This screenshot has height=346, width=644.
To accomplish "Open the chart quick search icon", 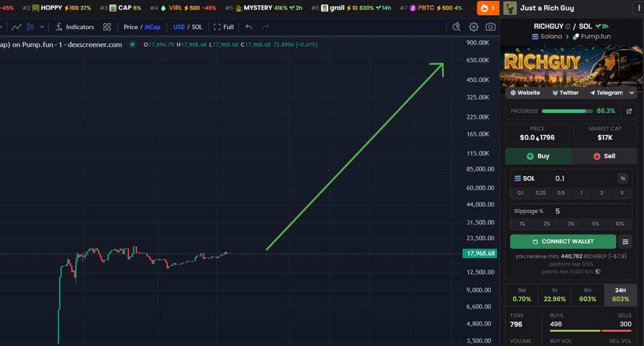I will point(457,27).
